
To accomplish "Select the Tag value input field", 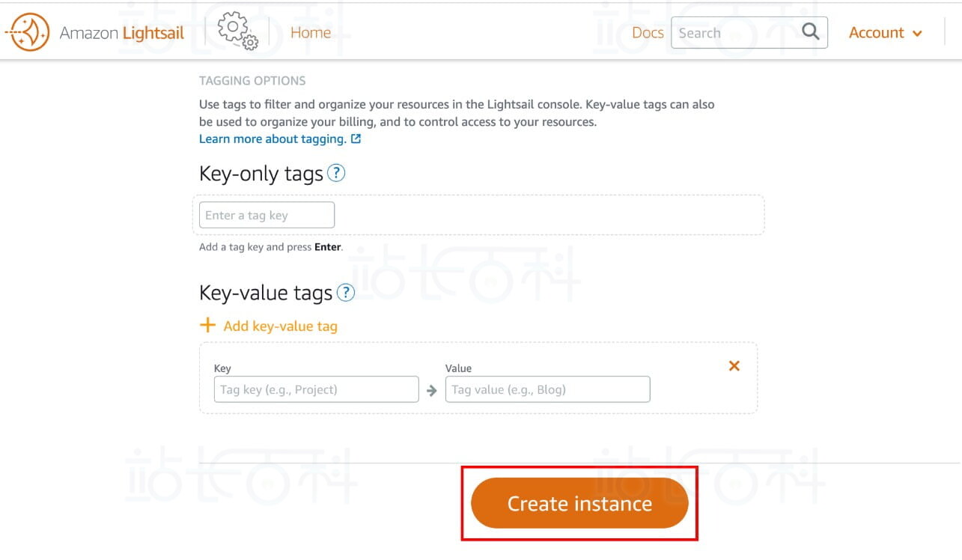I will (x=547, y=389).
